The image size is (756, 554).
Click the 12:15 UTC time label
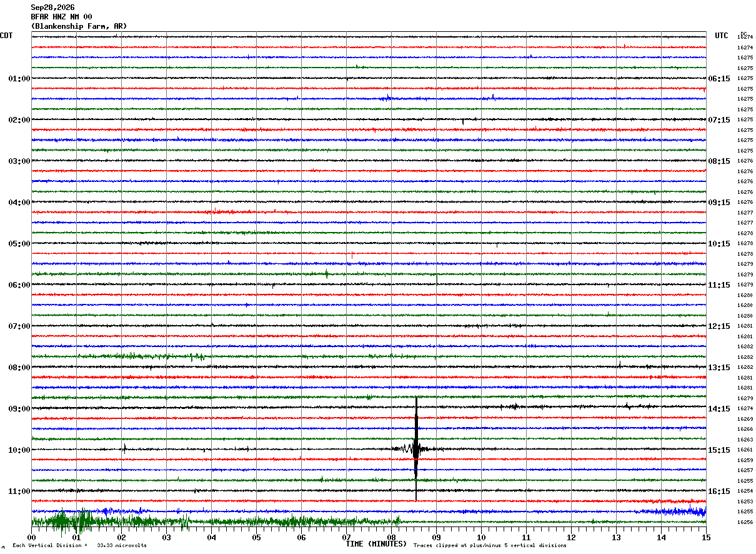(719, 326)
